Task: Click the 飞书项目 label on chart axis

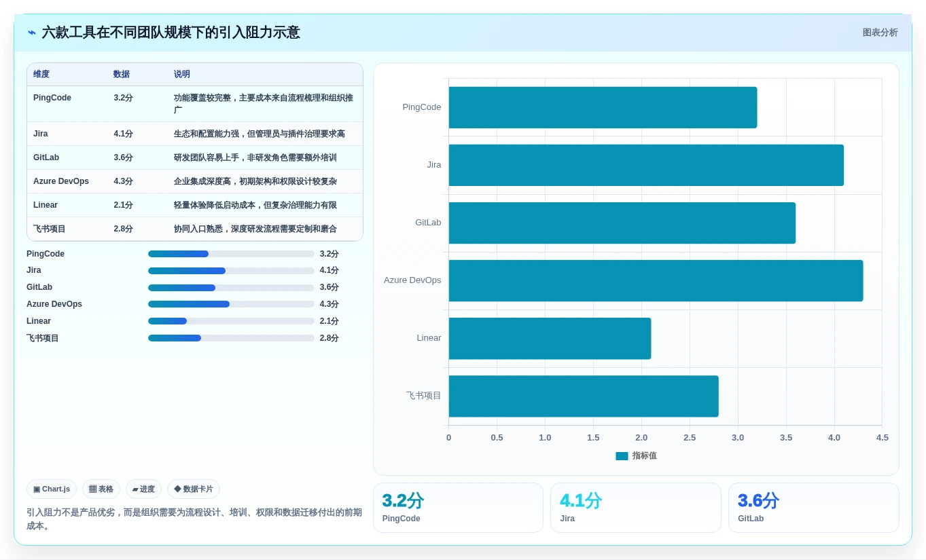Action: click(424, 396)
